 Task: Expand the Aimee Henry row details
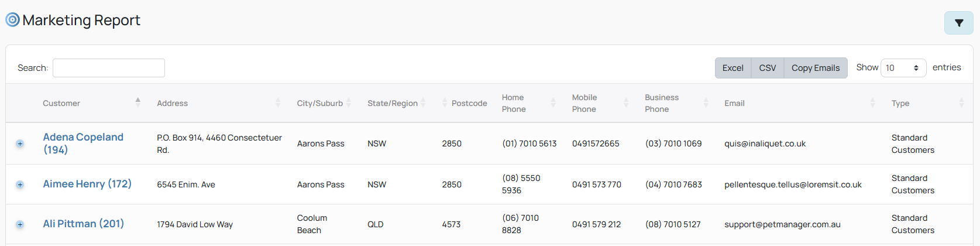pyautogui.click(x=20, y=184)
